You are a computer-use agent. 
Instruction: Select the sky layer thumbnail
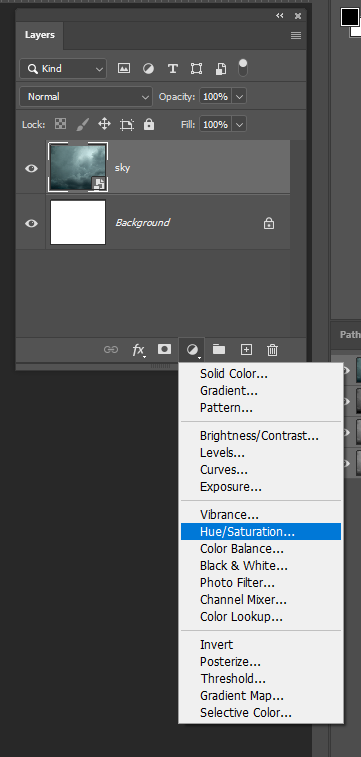(78, 168)
